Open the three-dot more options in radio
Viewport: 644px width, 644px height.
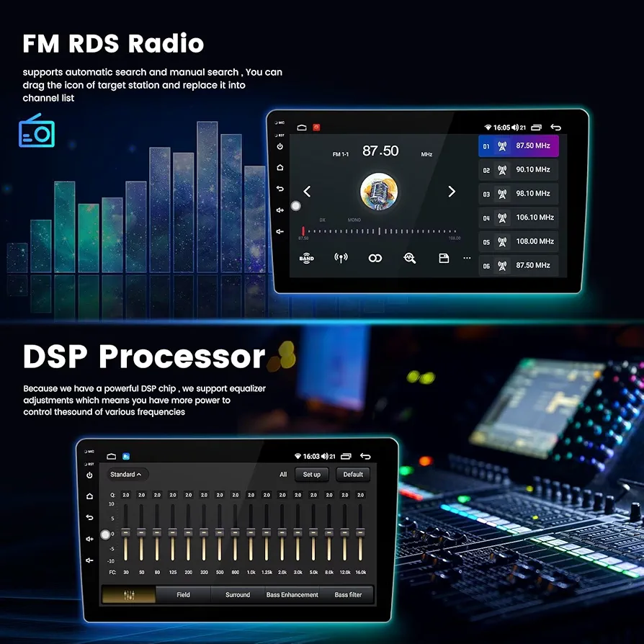467,258
